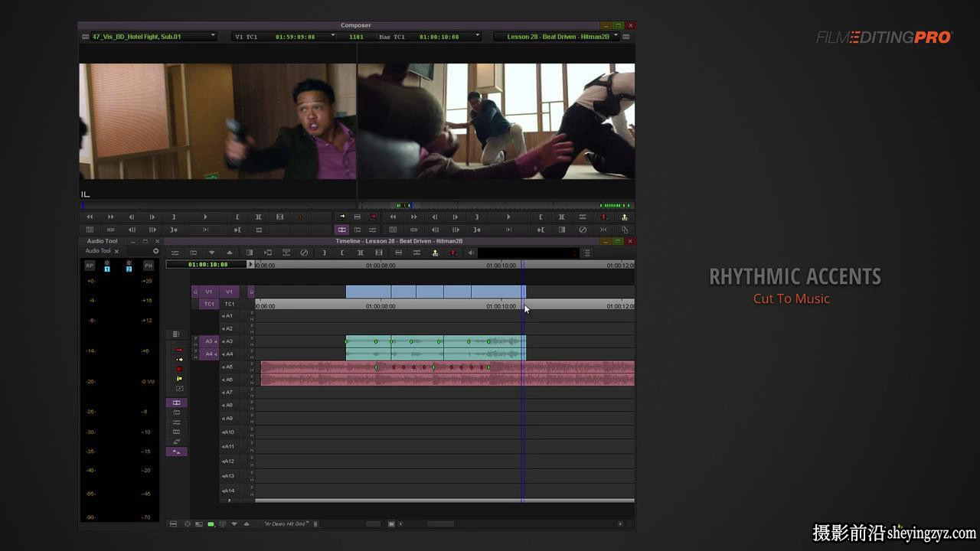
Task: Rewind the record monitor playback
Action: (x=393, y=217)
